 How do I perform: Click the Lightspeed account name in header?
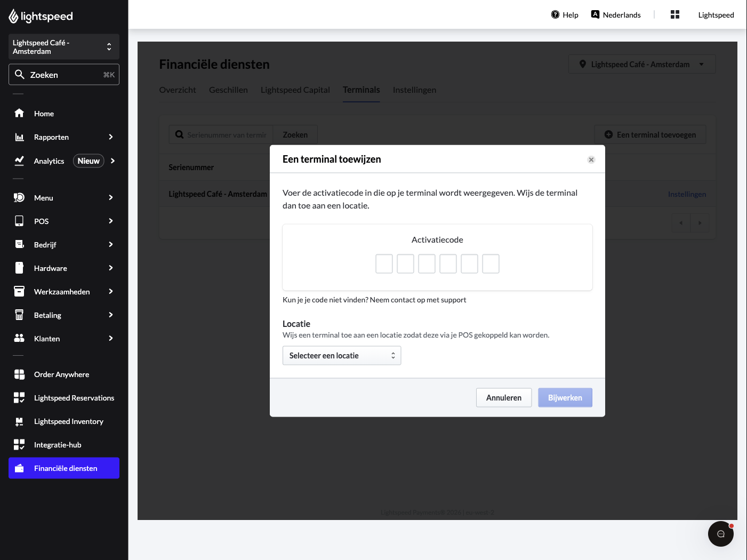coord(716,15)
